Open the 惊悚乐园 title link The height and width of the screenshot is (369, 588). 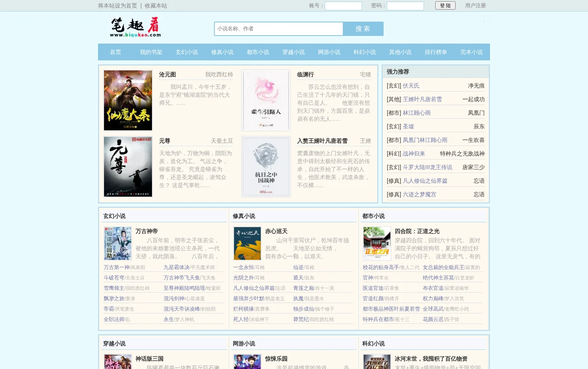pyautogui.click(x=276, y=359)
